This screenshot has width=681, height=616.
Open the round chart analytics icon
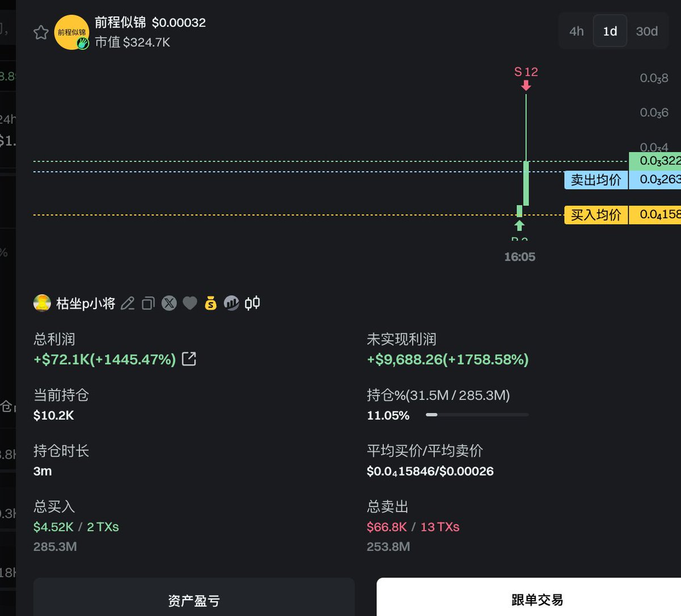(x=232, y=303)
